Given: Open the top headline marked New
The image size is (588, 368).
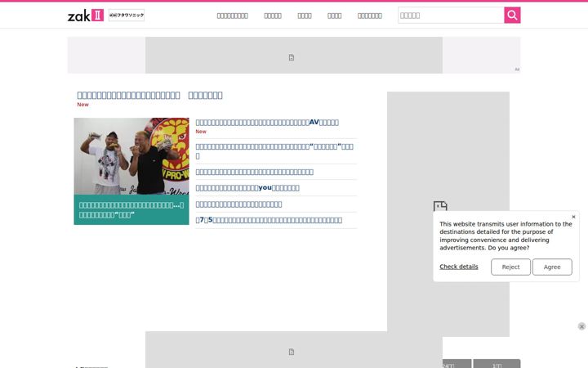Looking at the screenshot, I should [149, 96].
